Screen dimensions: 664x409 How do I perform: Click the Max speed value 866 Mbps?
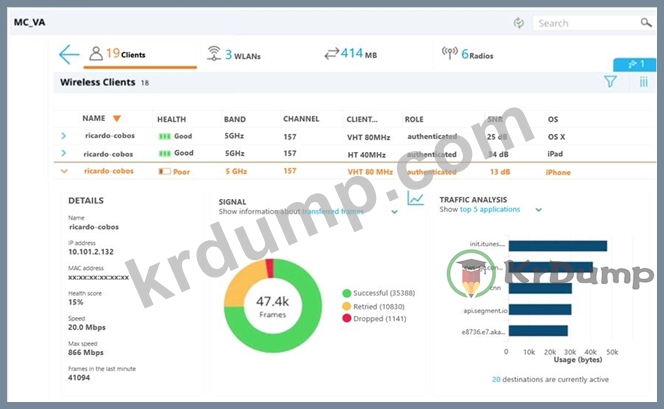click(x=86, y=352)
